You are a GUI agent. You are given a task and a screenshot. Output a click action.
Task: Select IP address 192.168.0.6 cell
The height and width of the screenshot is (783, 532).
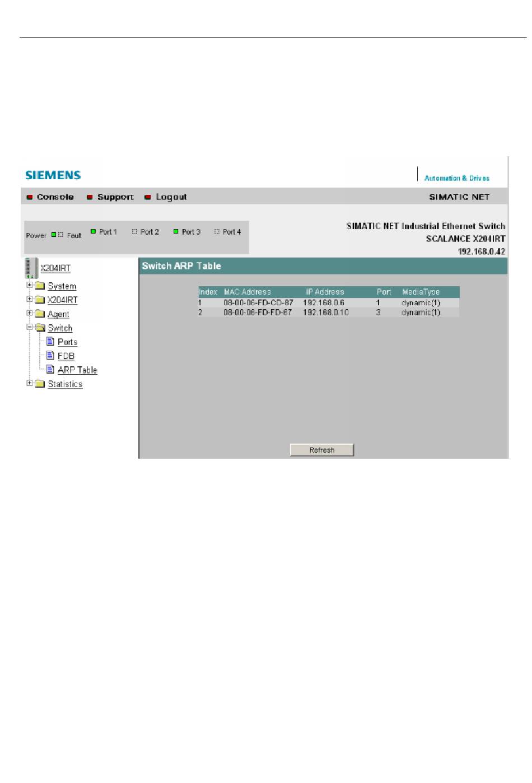pyautogui.click(x=324, y=302)
